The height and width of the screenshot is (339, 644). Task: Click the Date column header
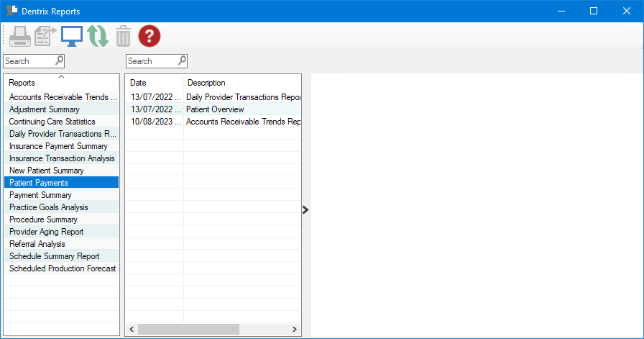(154, 83)
